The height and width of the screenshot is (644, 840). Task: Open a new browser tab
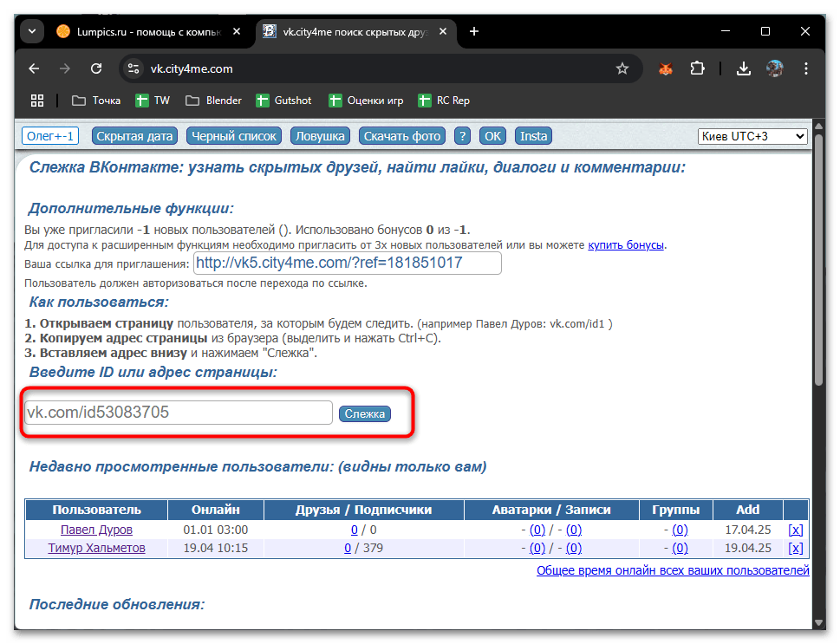coord(474,31)
